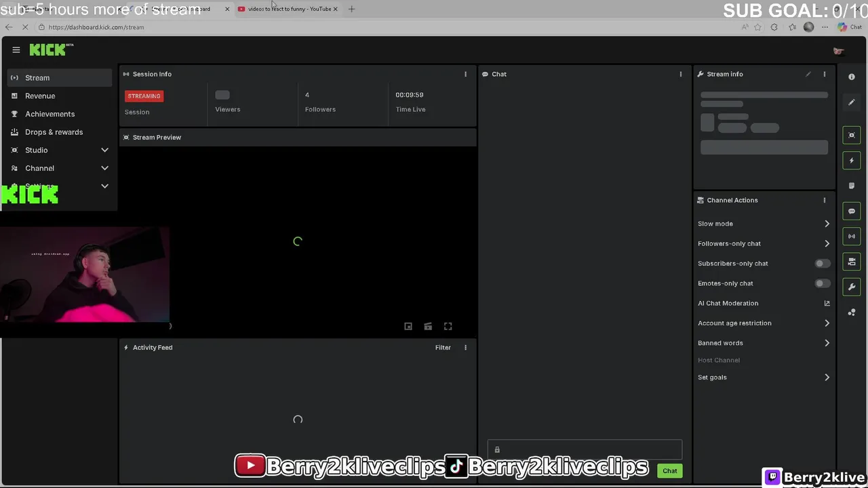Expand the Channel menu chevron

click(104, 168)
